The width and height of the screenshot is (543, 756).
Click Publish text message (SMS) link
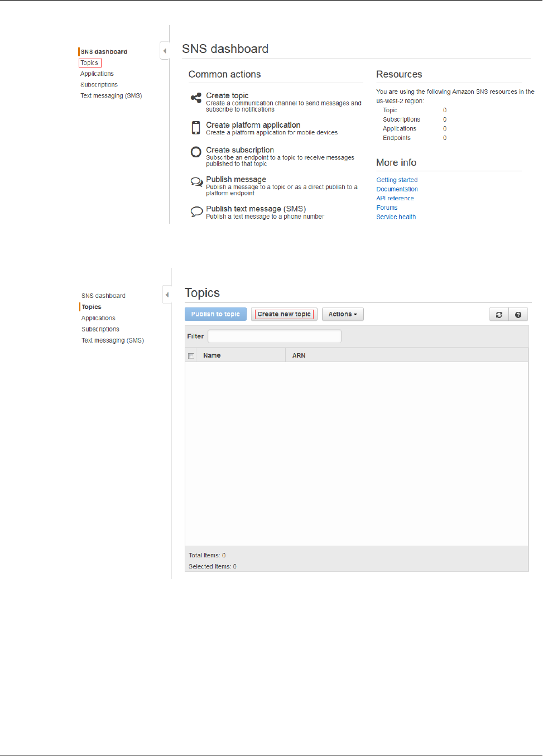(x=256, y=209)
